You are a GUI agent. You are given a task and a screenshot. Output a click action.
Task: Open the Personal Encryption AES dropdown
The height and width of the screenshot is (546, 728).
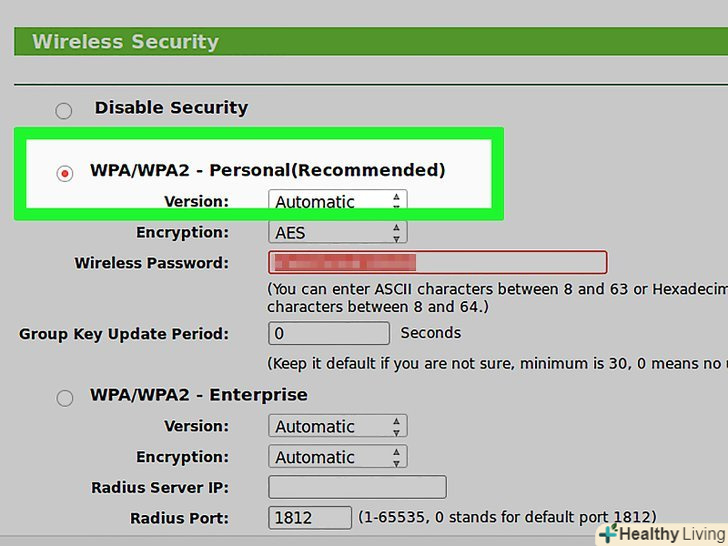[x=338, y=233]
